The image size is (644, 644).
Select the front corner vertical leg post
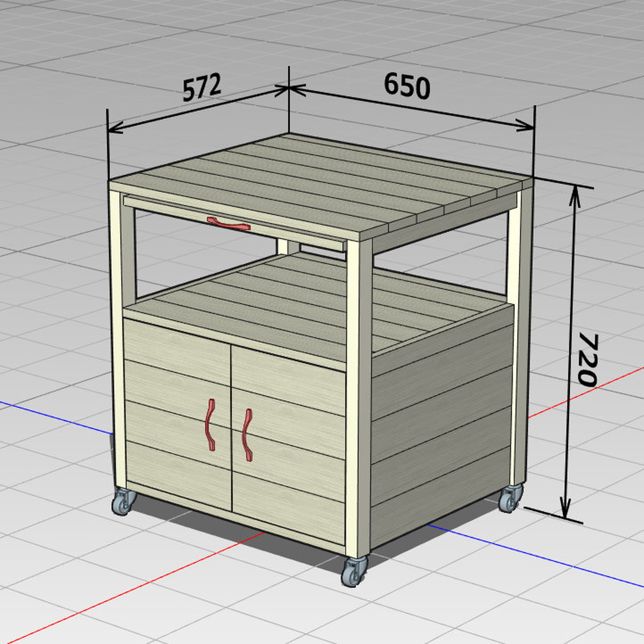pos(359,398)
